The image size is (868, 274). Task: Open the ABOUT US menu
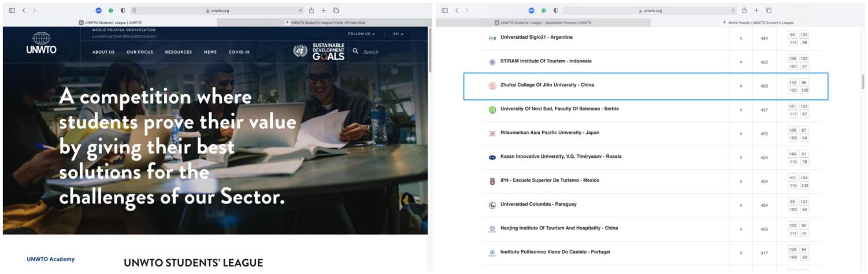pos(103,52)
